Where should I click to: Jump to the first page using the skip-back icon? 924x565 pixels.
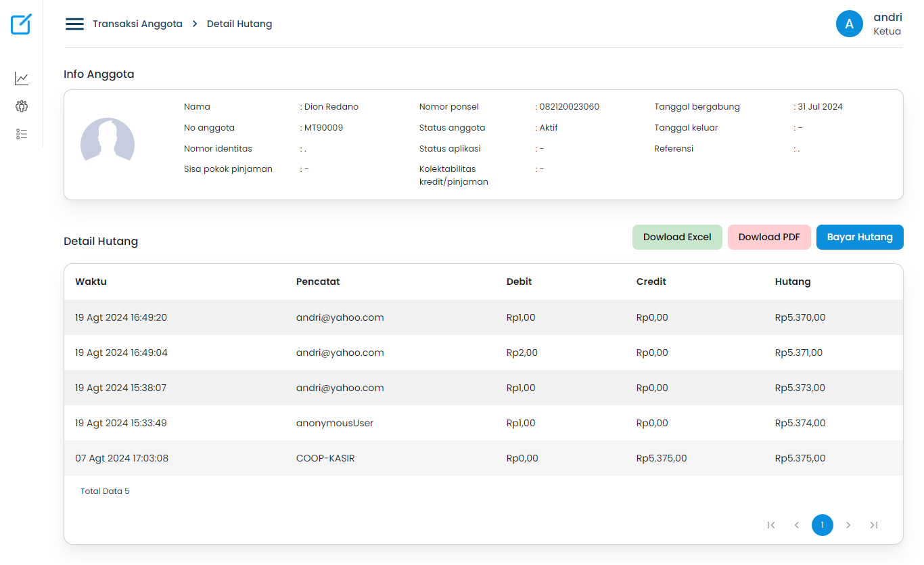pos(771,525)
